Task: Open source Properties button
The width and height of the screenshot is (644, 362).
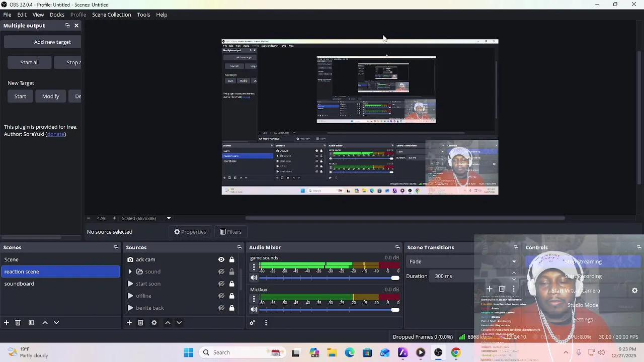Action: coord(190,232)
